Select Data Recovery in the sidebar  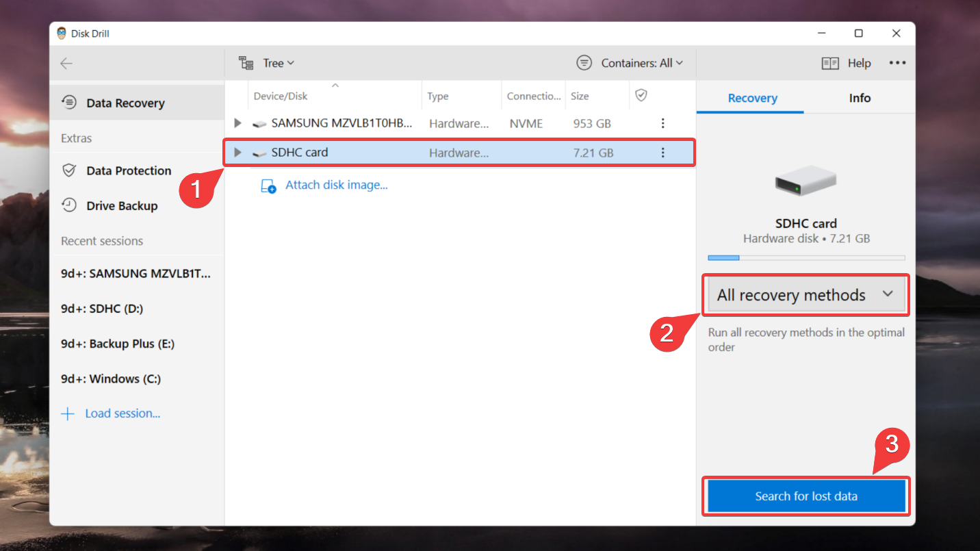[137, 103]
